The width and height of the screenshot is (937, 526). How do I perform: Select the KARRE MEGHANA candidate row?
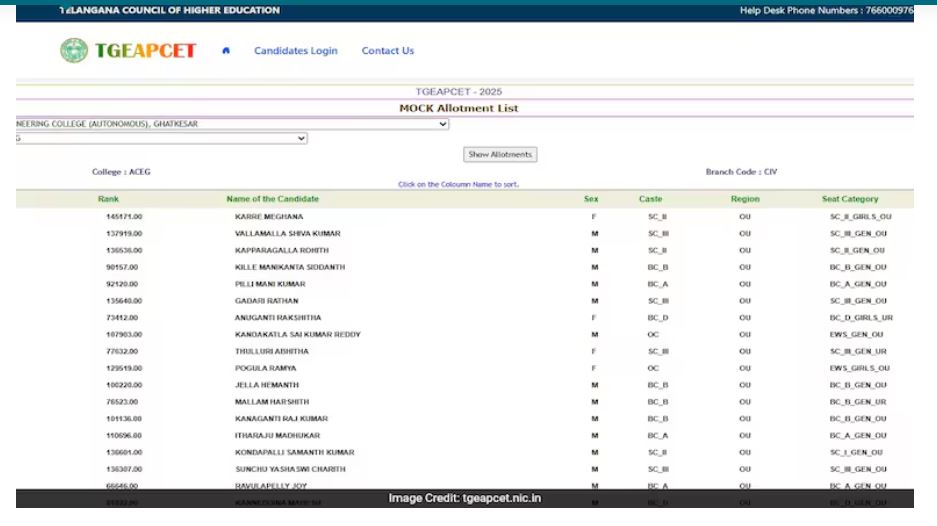269,217
